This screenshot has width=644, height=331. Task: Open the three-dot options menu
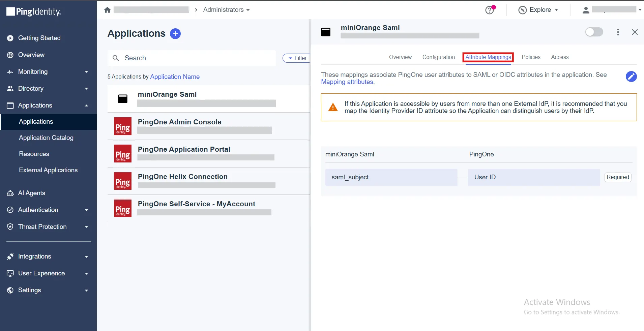618,32
